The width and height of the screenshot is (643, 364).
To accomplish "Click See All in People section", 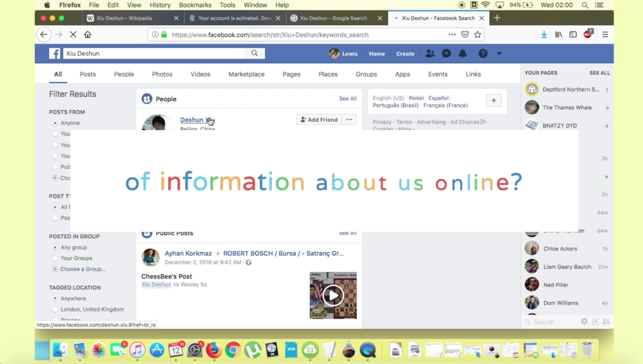I will [x=348, y=99].
